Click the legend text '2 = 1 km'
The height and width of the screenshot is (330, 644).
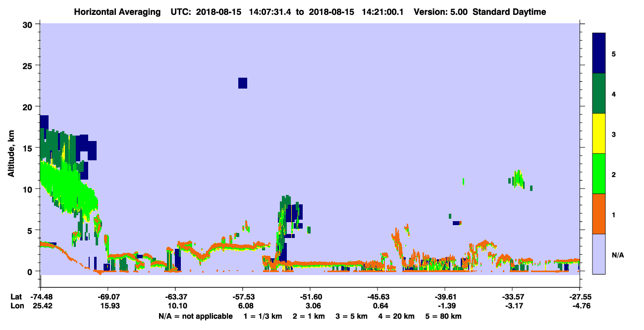tap(310, 316)
